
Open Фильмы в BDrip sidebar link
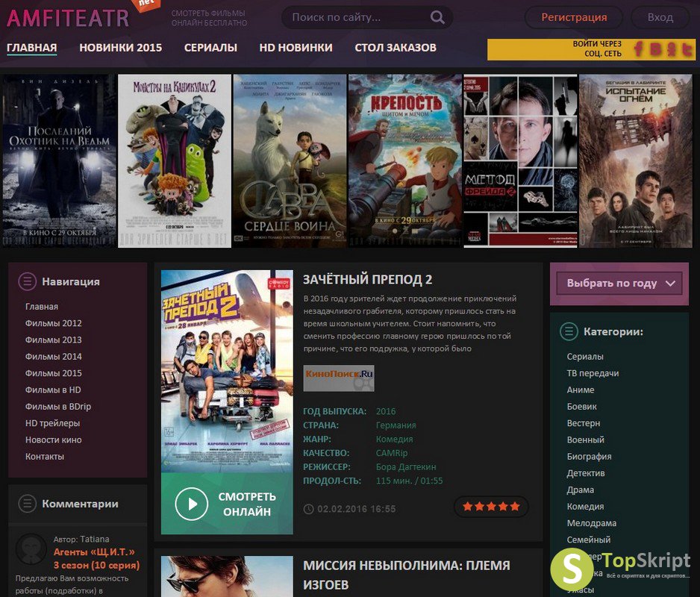tap(58, 407)
